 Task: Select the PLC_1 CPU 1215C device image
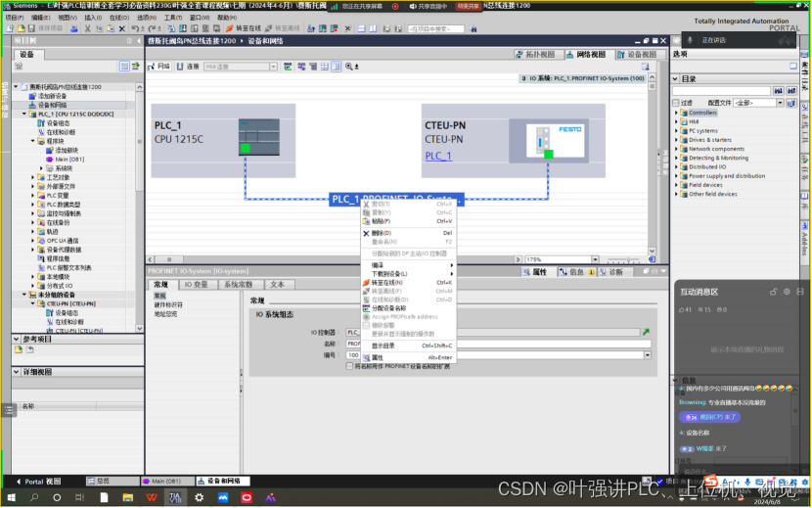pyautogui.click(x=259, y=137)
